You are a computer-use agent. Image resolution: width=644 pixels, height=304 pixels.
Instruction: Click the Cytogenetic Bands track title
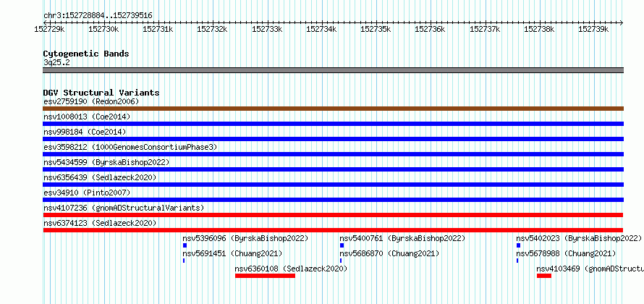click(x=86, y=54)
